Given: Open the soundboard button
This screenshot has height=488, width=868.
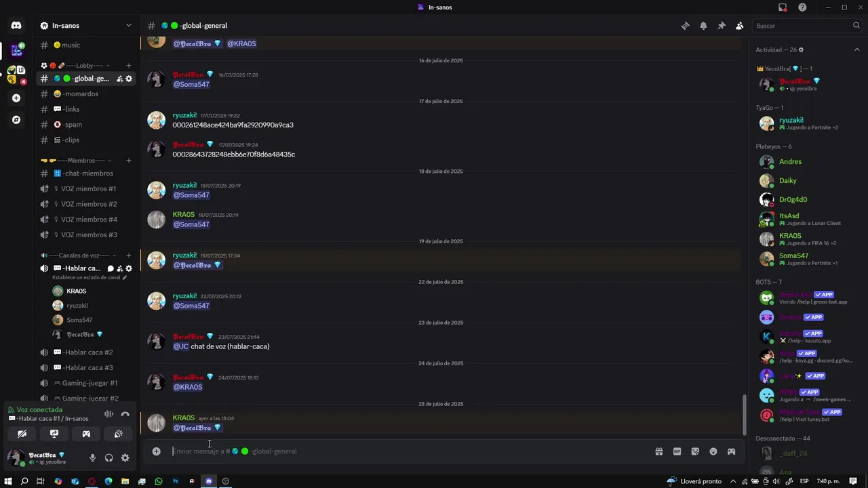Looking at the screenshot, I should pos(118,434).
